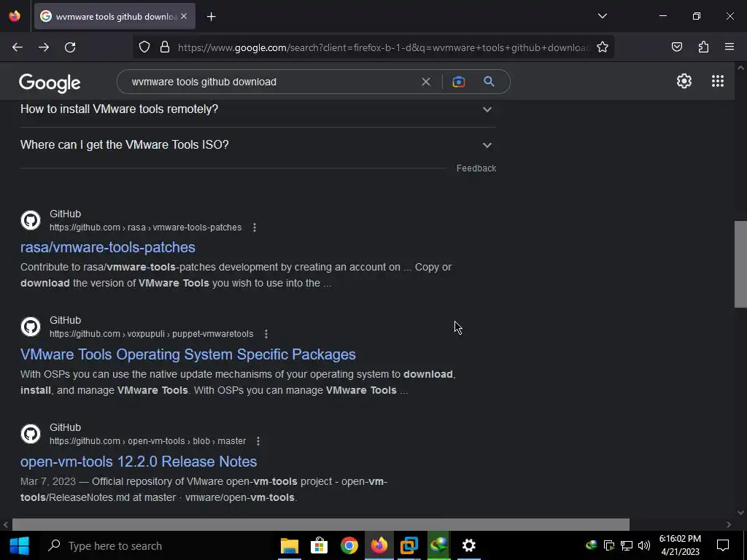Expand 'Where can I get the VMware Tools ISO?'
Viewport: 747px width, 560px height.
[258, 145]
